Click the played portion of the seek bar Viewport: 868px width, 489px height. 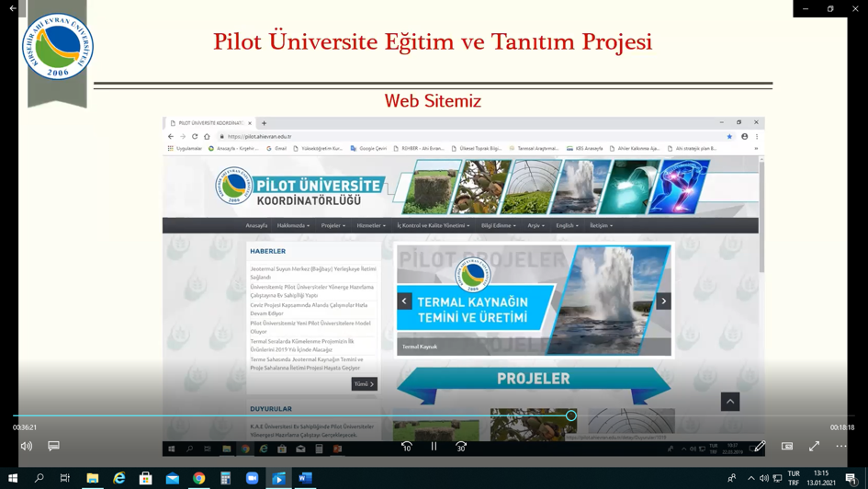289,415
